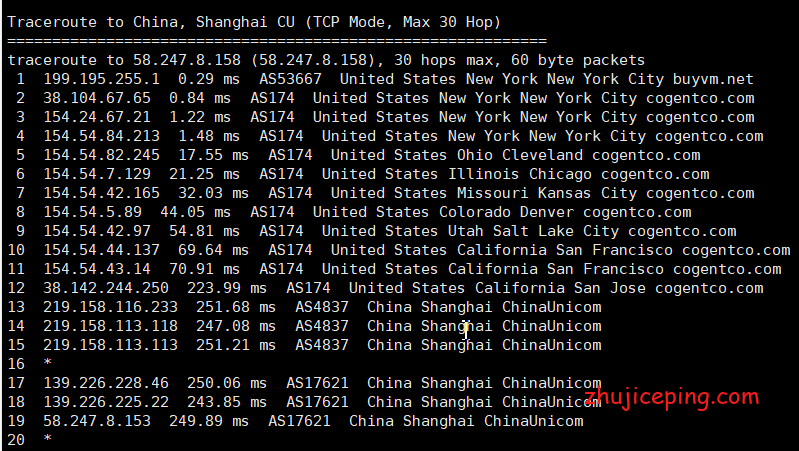Click AS17621 in hop 19
This screenshot has width=799, height=451.
coord(299,421)
